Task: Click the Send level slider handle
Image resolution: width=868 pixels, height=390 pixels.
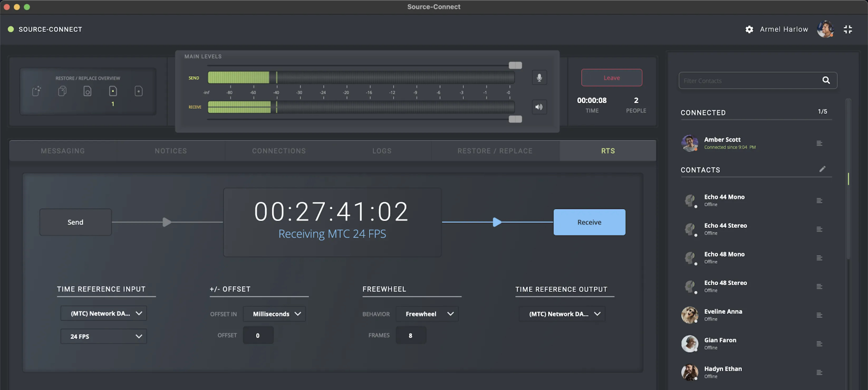Action: (515, 65)
